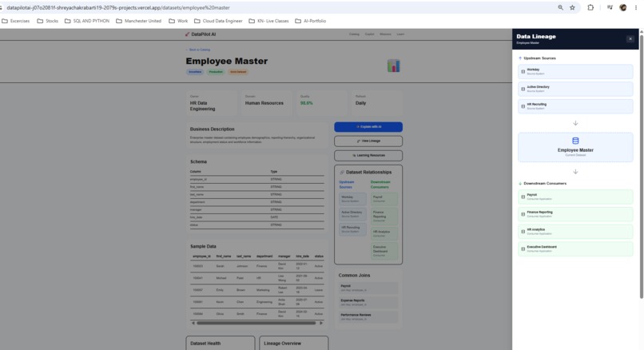This screenshot has width=644, height=350.
Task: Open the Stocks bookmark folder
Action: point(48,21)
